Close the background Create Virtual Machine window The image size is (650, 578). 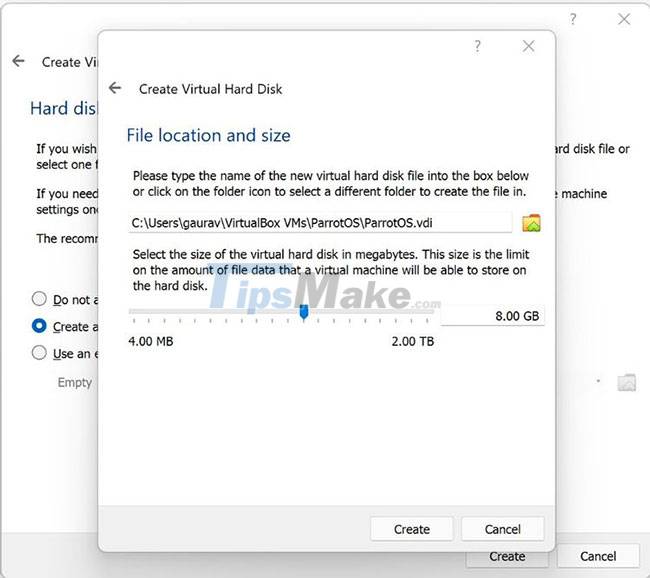[624, 19]
